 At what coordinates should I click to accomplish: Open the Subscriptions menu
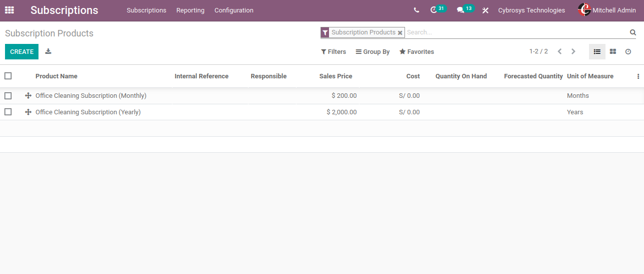(146, 10)
